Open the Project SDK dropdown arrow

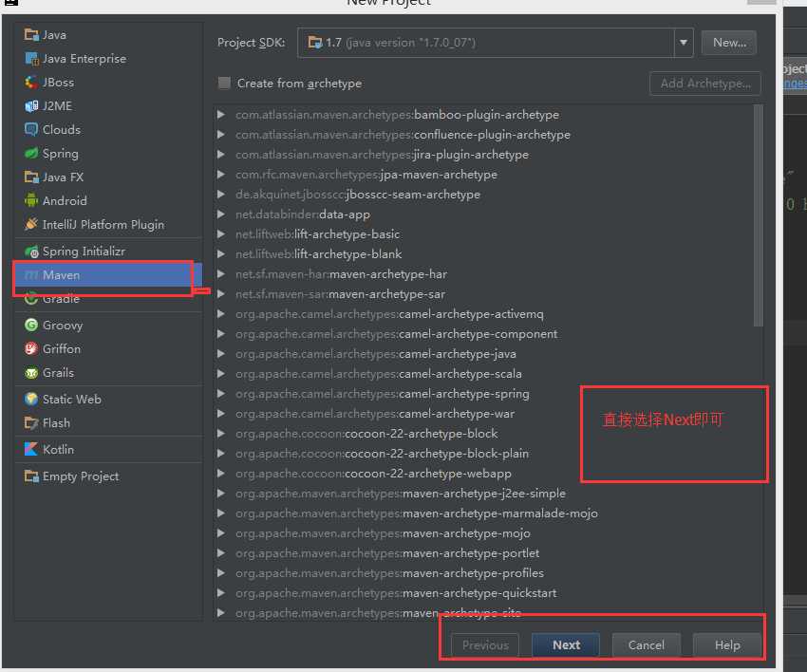coord(684,42)
